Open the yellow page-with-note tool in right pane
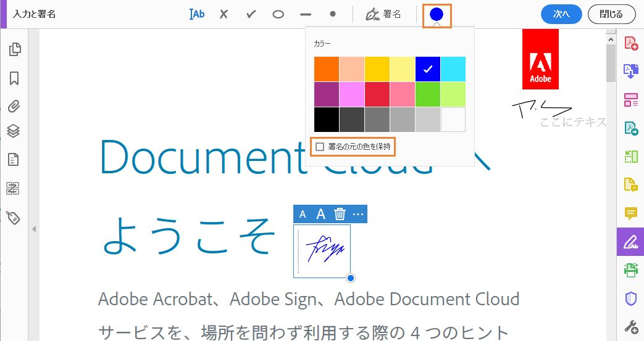Screen dimensions: 644x341 click(631, 184)
